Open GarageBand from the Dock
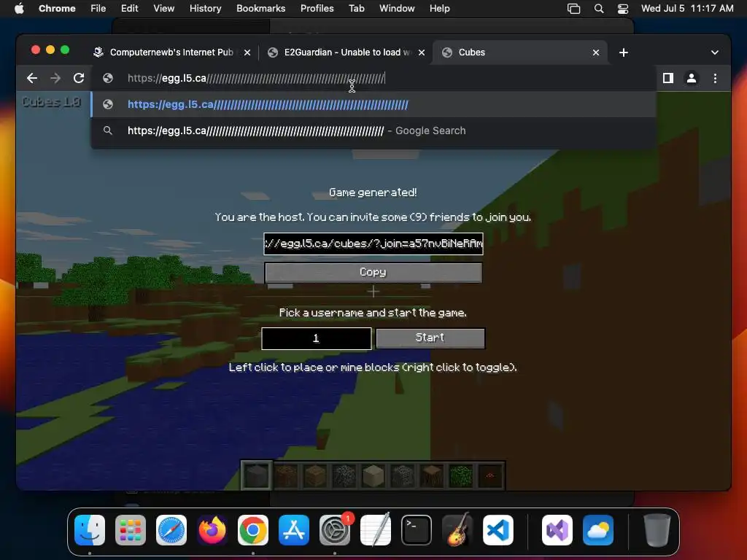The image size is (747, 560). (457, 530)
